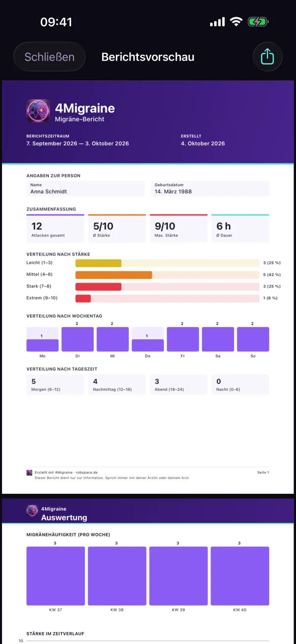Click the Berichtsvorschau title
Viewport: 296px width, 644px height.
(148, 57)
